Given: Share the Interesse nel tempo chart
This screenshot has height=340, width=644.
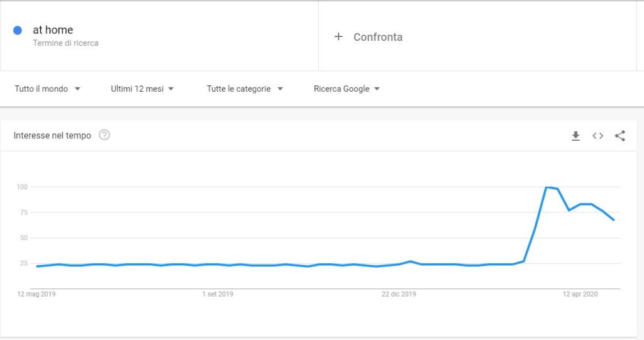Looking at the screenshot, I should point(620,136).
